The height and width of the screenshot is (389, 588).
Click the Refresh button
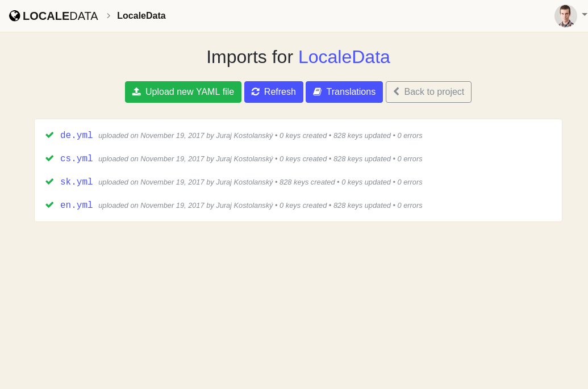[x=274, y=92]
